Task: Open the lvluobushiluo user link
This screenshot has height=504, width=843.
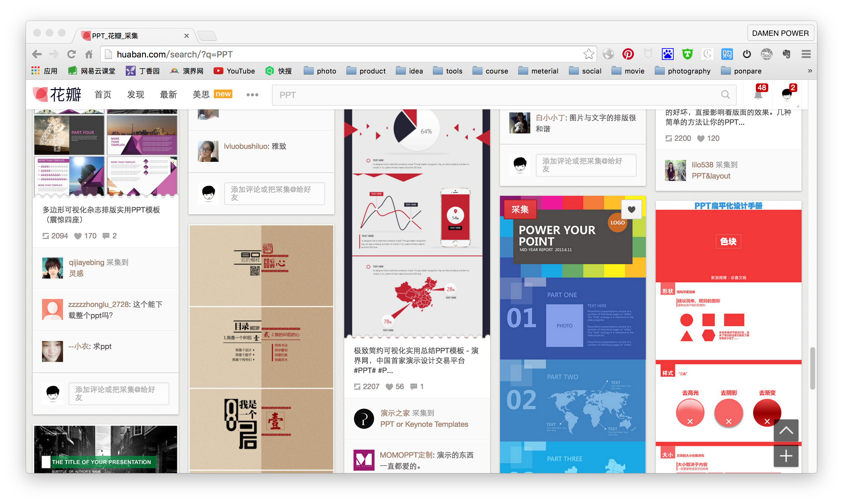Action: (x=246, y=146)
